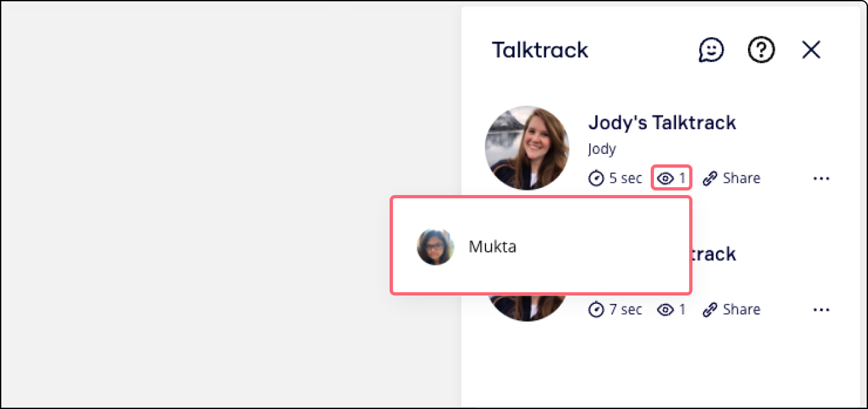Screen dimensions: 868x409
Task: Click Mukta's avatar in viewers popup
Action: click(435, 247)
